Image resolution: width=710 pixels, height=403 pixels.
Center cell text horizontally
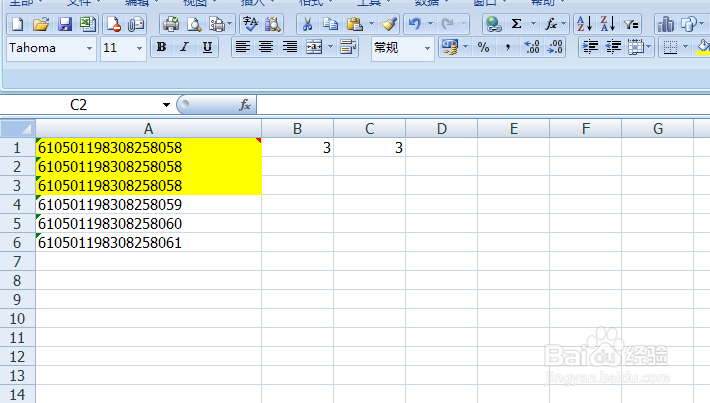click(x=266, y=47)
